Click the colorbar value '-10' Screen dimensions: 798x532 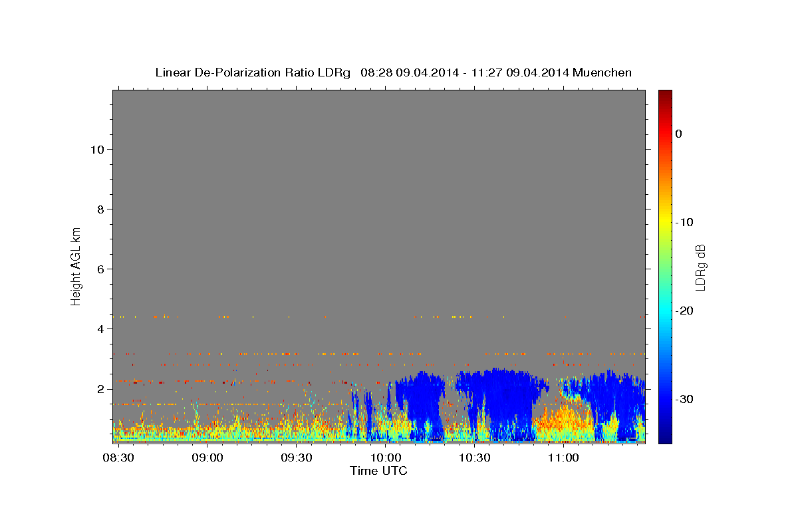684,222
